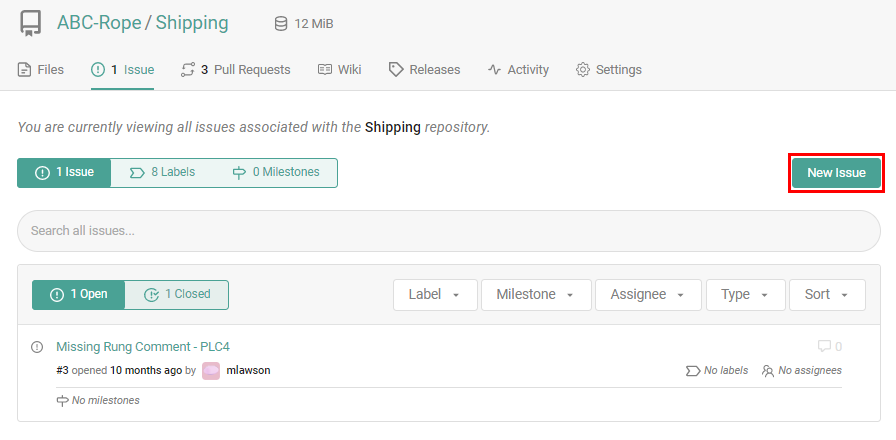Show the 1 Open issues
Viewport: 896px width, 440px height.
pyautogui.click(x=79, y=294)
